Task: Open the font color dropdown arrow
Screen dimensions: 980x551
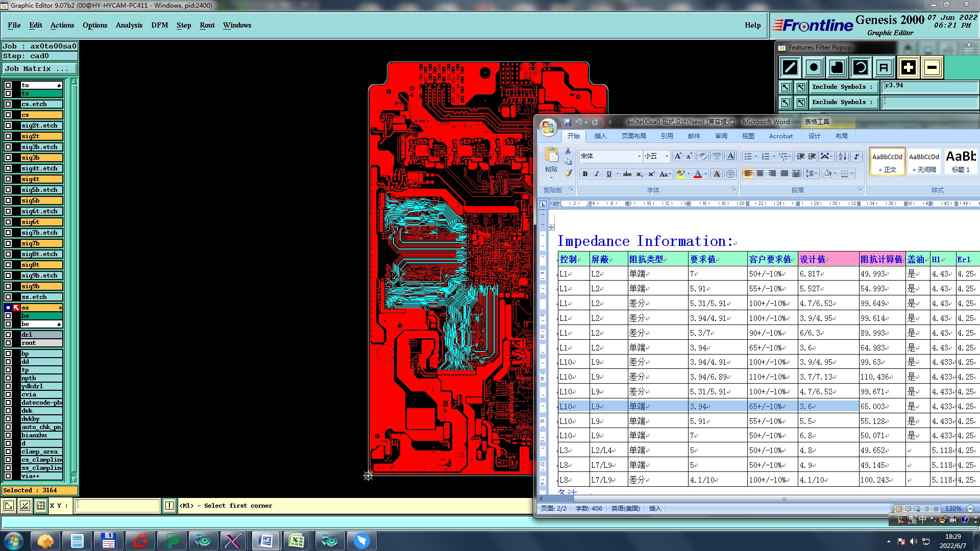Action: pyautogui.click(x=706, y=174)
